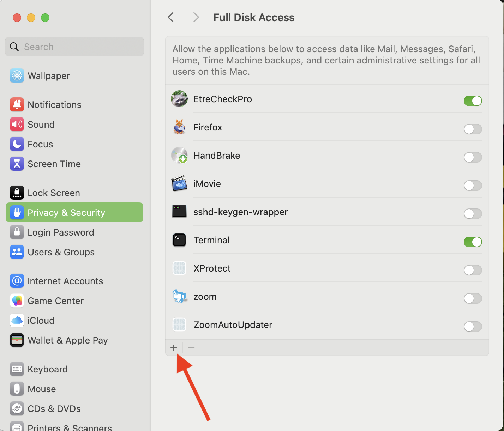504x431 pixels.
Task: Click the sshd-keygen-wrapper name
Action: (241, 212)
